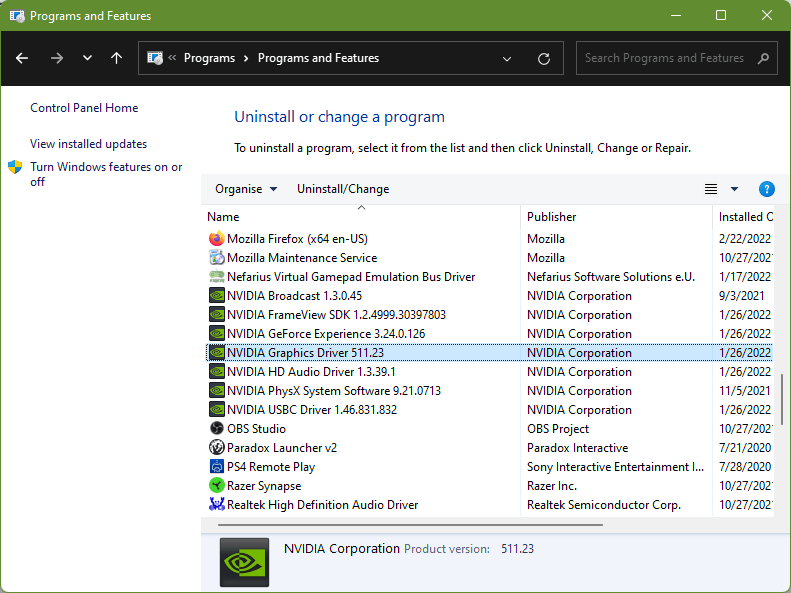Image resolution: width=791 pixels, height=593 pixels.
Task: Select Nefarius Virtual Gamepad Emulation Bus Driver
Action: [351, 277]
